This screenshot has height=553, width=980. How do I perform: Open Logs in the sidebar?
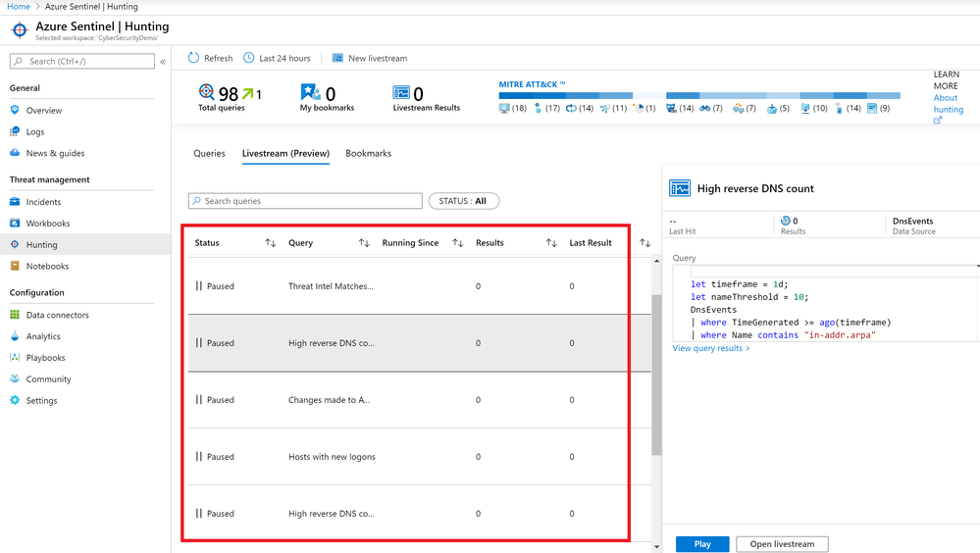(35, 131)
